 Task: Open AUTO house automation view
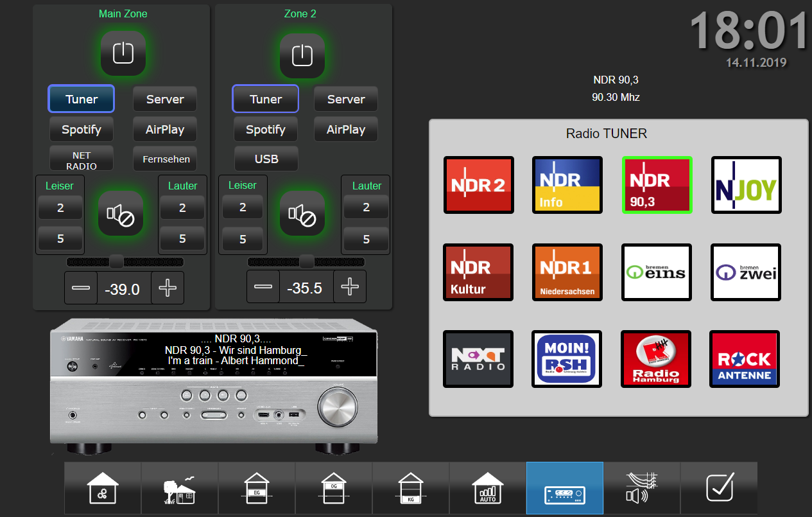click(488, 488)
